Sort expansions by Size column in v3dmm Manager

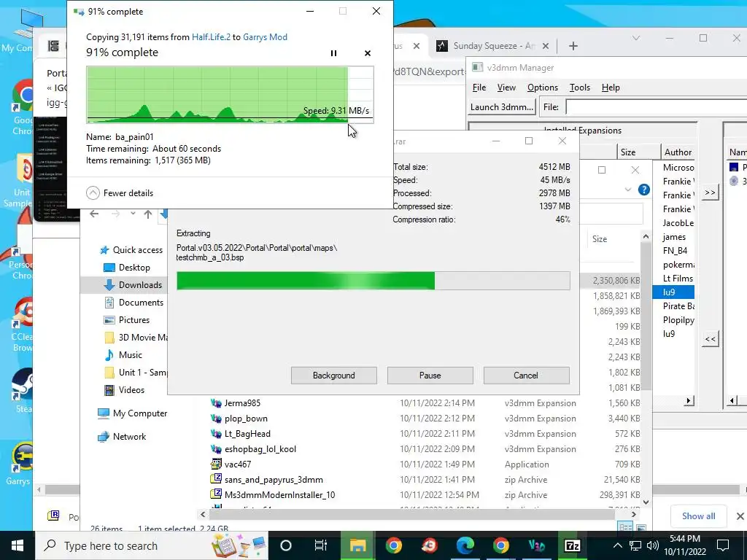pyautogui.click(x=638, y=152)
